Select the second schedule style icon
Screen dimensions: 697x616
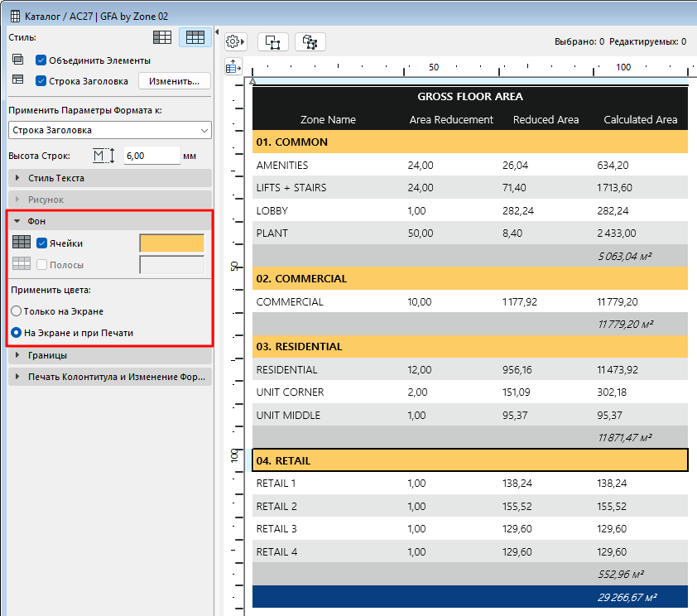point(195,37)
